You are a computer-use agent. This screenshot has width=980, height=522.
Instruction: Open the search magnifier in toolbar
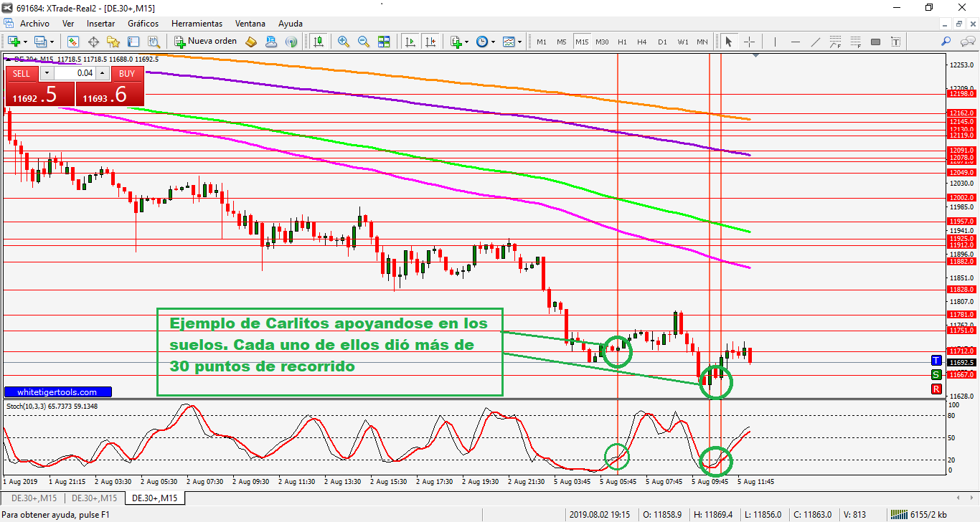(x=946, y=42)
